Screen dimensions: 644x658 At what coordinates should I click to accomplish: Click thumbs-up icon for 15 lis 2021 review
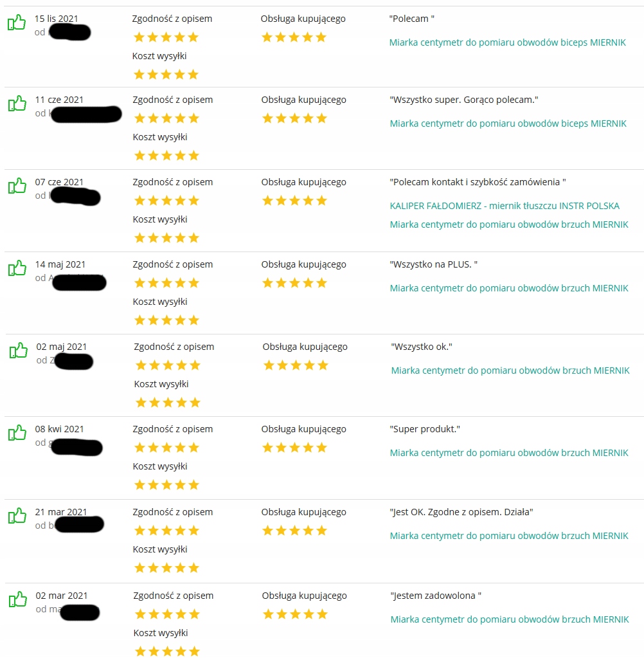click(x=17, y=23)
